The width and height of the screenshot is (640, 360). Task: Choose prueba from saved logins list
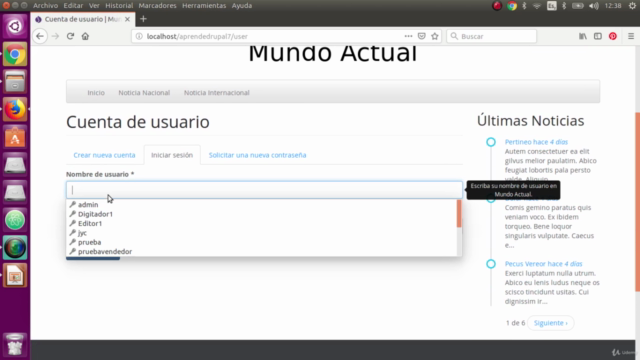pos(261,242)
